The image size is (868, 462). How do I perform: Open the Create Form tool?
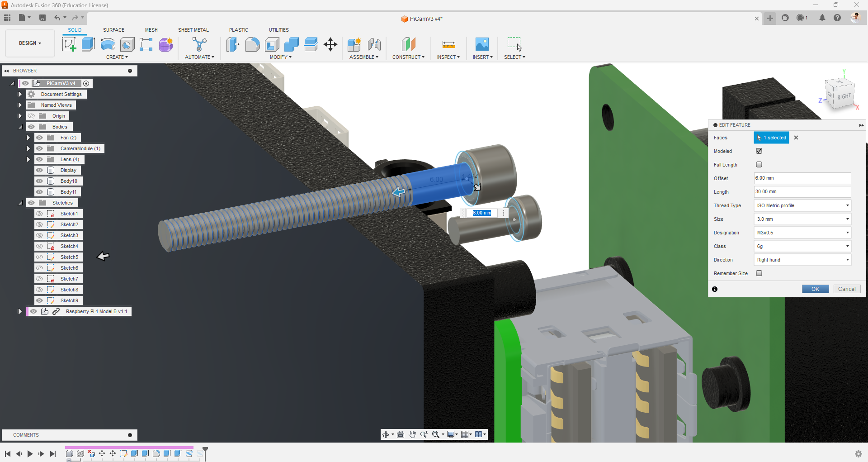tap(166, 44)
